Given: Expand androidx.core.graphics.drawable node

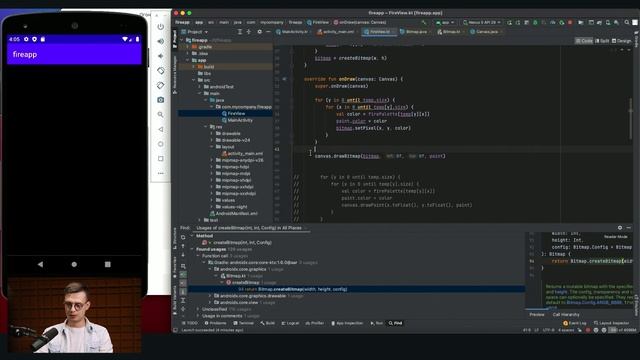Looking at the screenshot, I should [x=210, y=296].
